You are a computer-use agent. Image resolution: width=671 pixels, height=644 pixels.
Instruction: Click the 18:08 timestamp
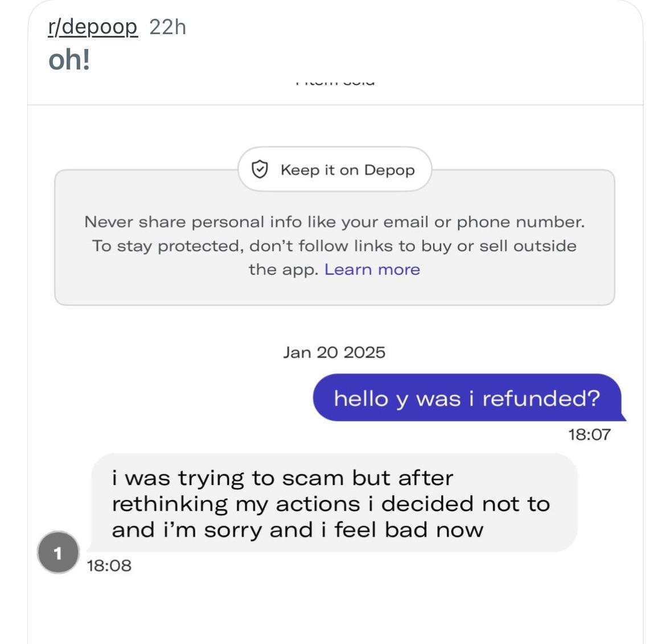109,566
